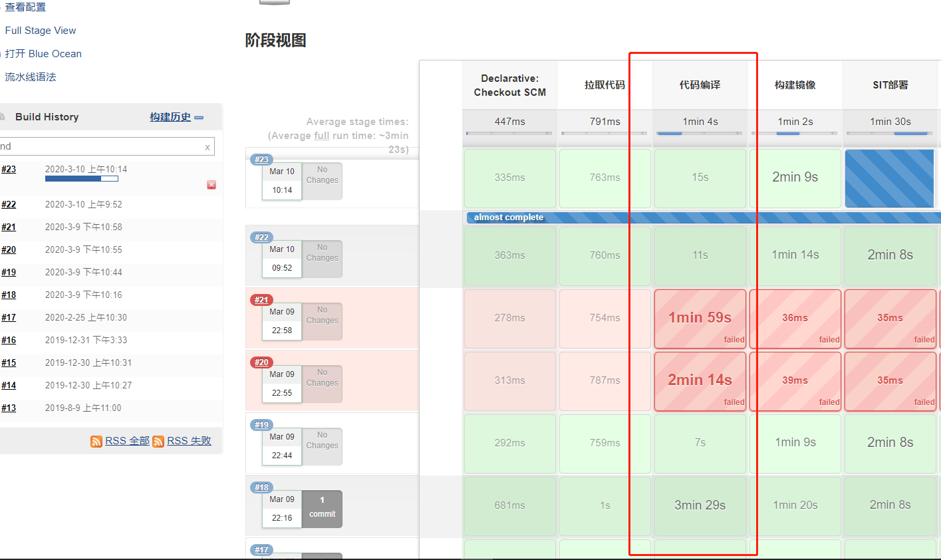
Task: Abort running build #23 with the red X
Action: pos(211,185)
